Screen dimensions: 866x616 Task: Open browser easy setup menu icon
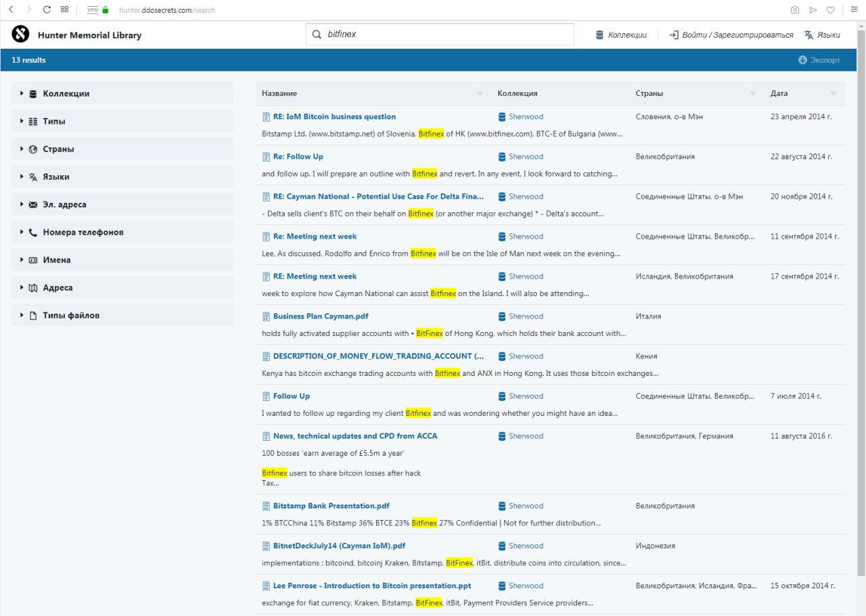(854, 9)
